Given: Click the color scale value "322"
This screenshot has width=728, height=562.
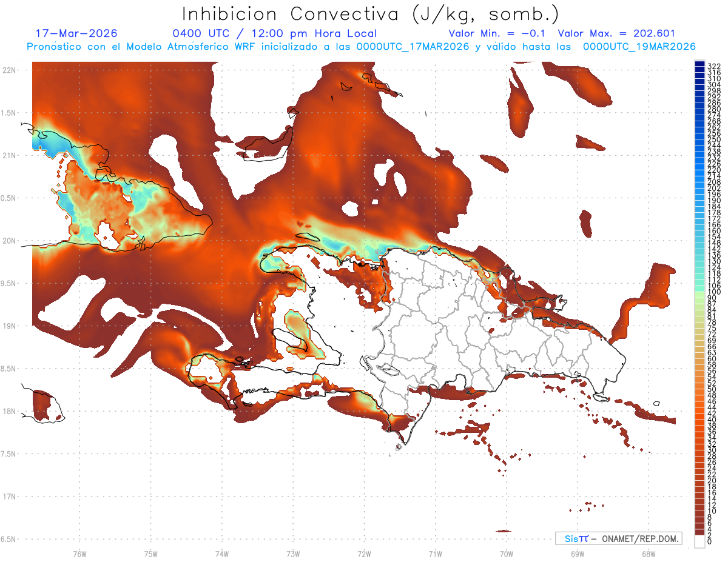Looking at the screenshot, I should point(713,66).
